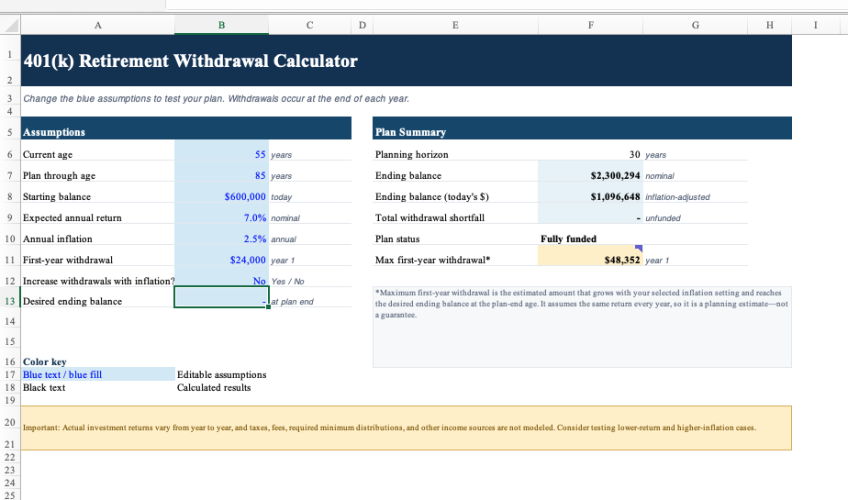Click the 'at plan end' note
848x500 pixels.
click(292, 302)
